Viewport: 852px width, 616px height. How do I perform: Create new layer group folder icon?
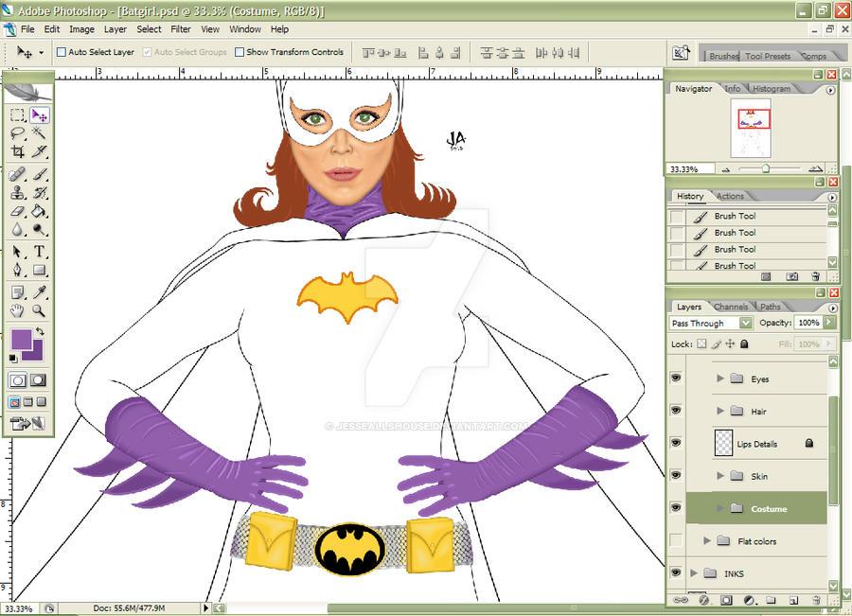coord(771,600)
